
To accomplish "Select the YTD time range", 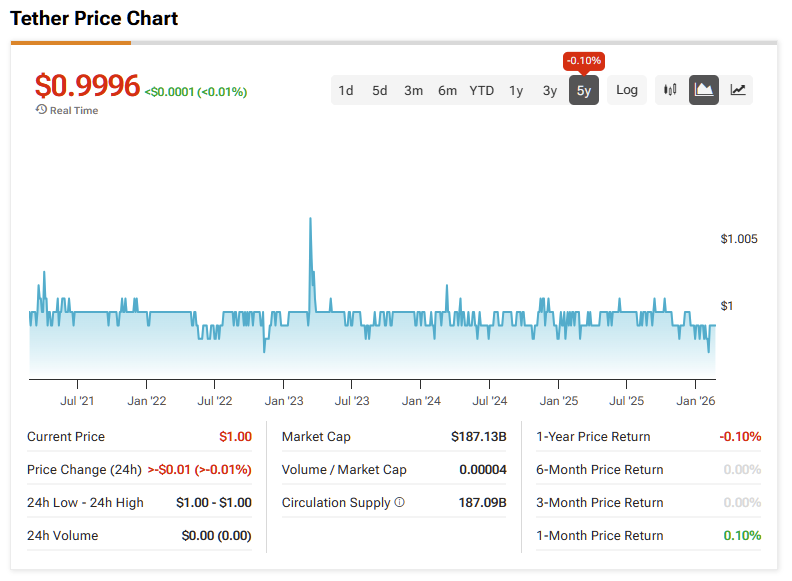I will point(481,90).
